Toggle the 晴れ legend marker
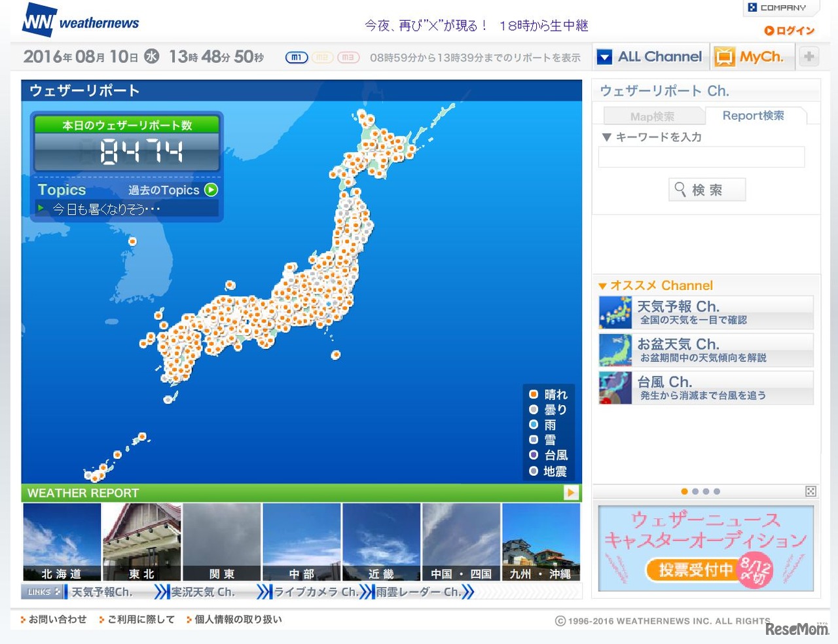The width and height of the screenshot is (838, 644). tap(534, 395)
